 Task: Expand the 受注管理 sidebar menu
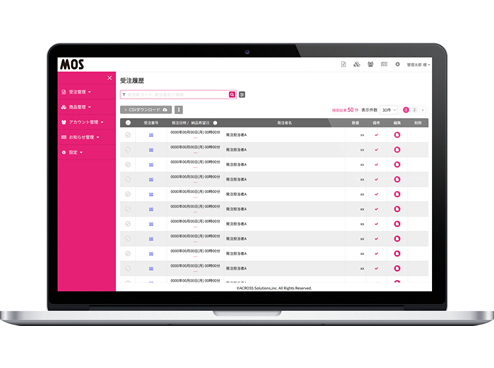(x=76, y=92)
